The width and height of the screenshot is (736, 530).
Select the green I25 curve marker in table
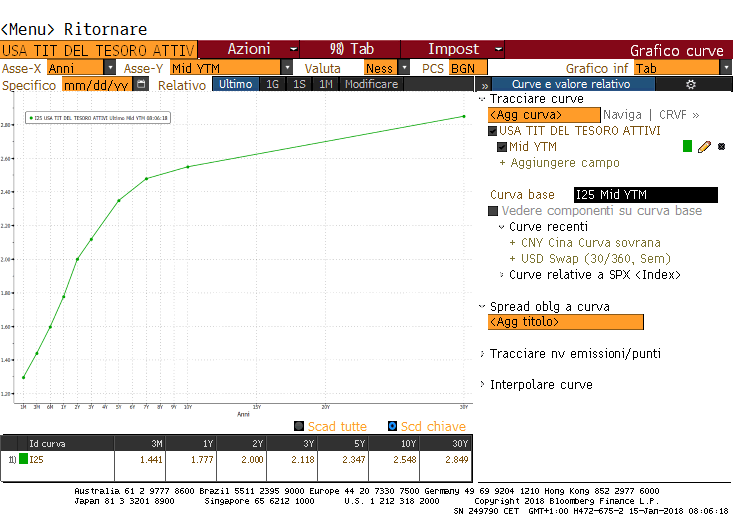pyautogui.click(x=23, y=459)
